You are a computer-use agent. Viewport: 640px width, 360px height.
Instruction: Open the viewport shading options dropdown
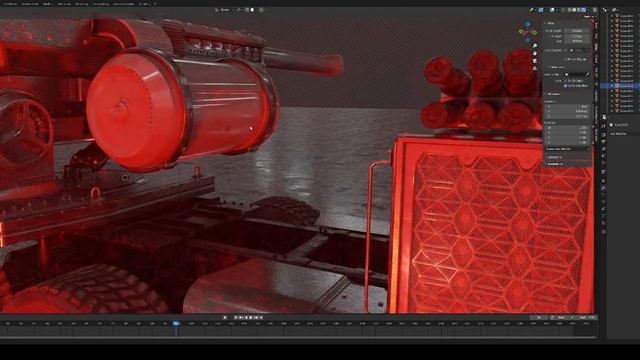589,10
